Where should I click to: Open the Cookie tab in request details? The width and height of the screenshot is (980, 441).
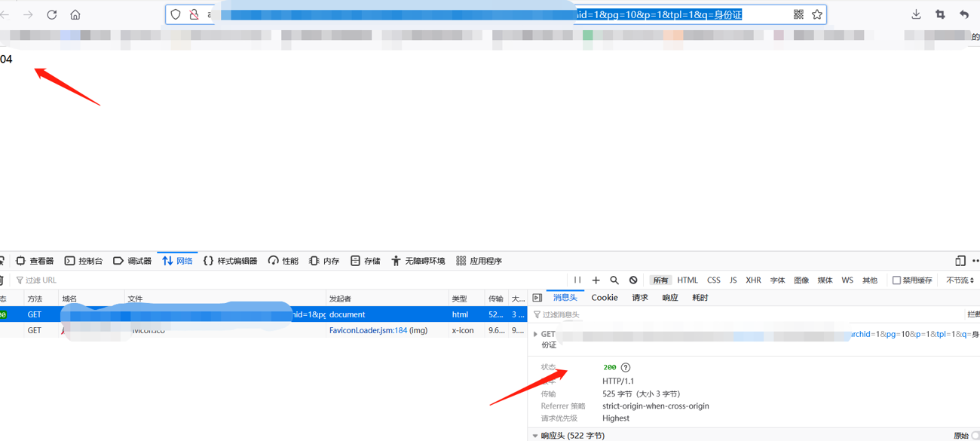pos(604,298)
